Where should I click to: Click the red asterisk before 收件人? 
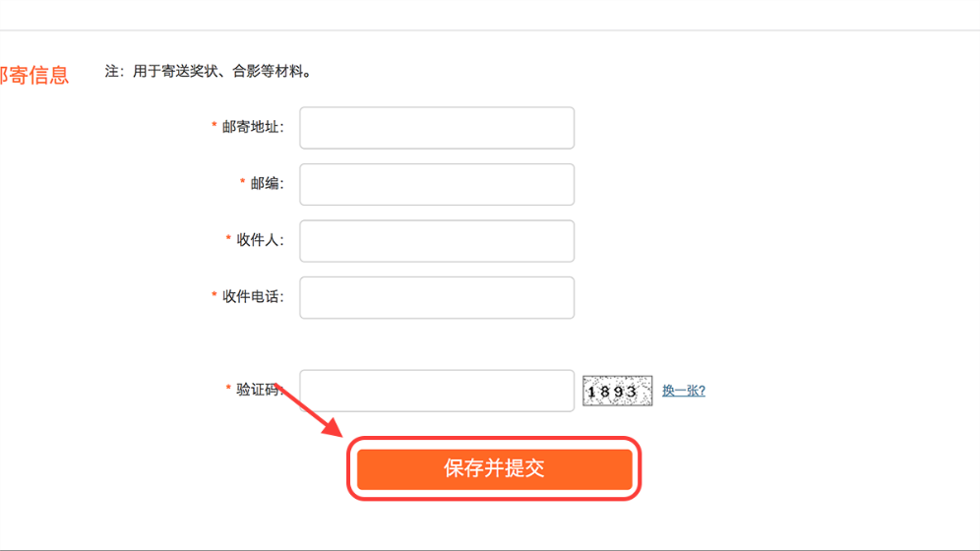point(228,240)
